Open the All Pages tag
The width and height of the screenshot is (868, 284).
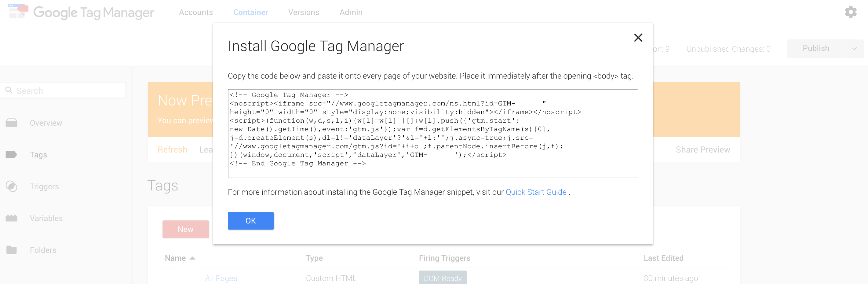pyautogui.click(x=221, y=278)
